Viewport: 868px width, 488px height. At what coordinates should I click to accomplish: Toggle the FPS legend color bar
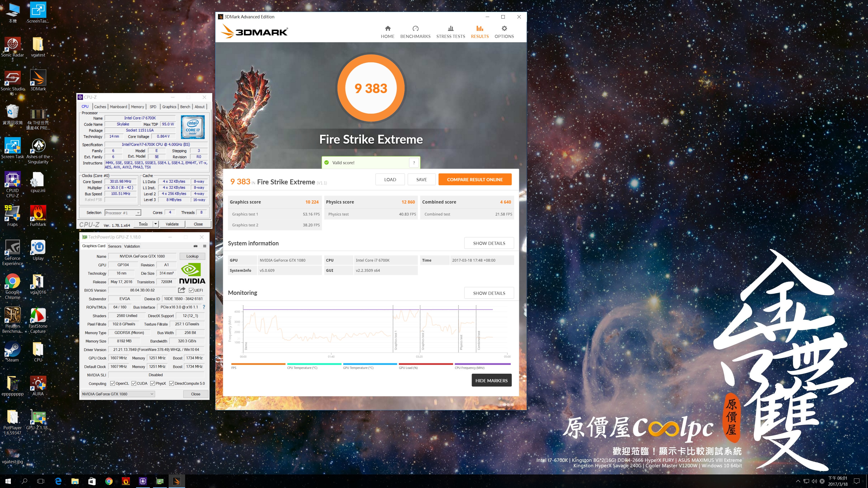point(258,364)
